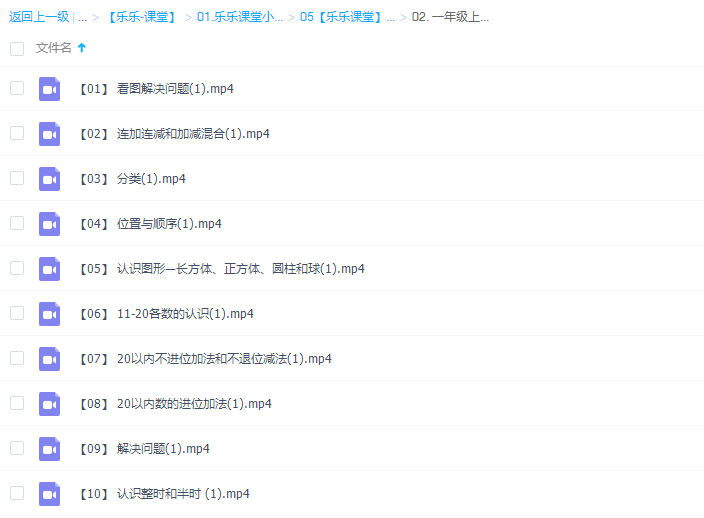
Task: Click the video icon for 【03】分类
Action: [49, 179]
